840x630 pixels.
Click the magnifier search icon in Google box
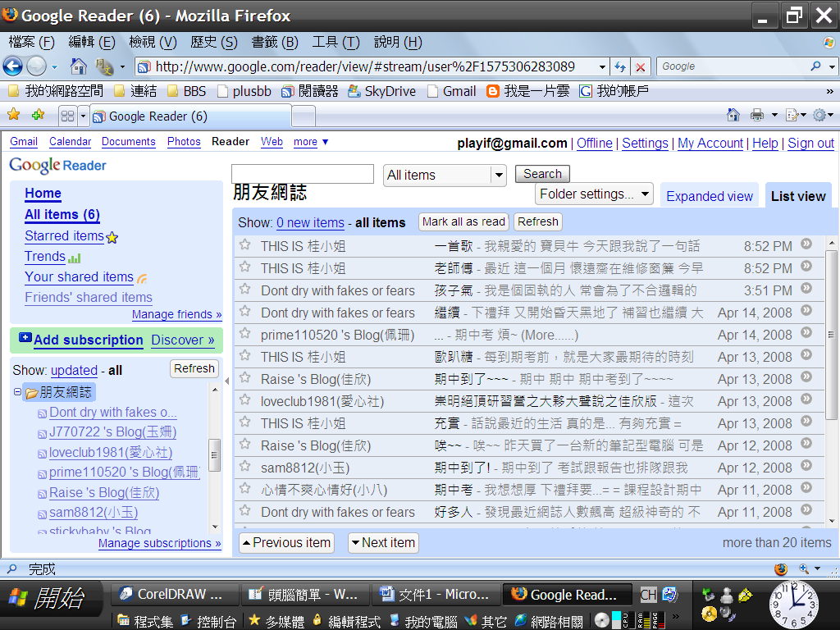click(x=815, y=66)
